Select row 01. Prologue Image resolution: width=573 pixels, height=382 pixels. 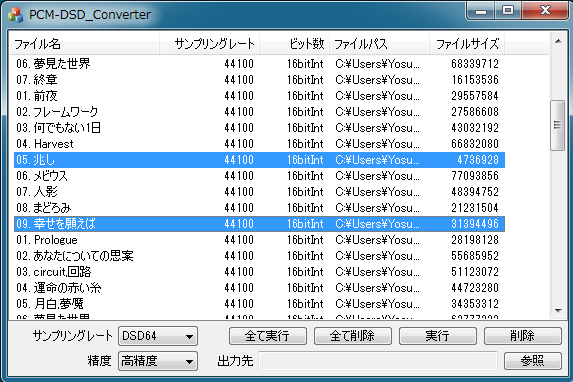(259, 240)
